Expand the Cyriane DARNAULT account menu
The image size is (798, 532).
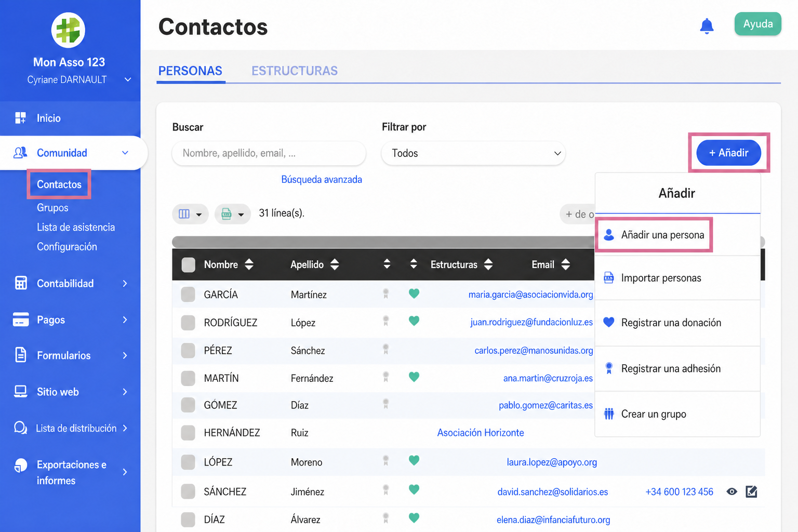pyautogui.click(x=128, y=79)
